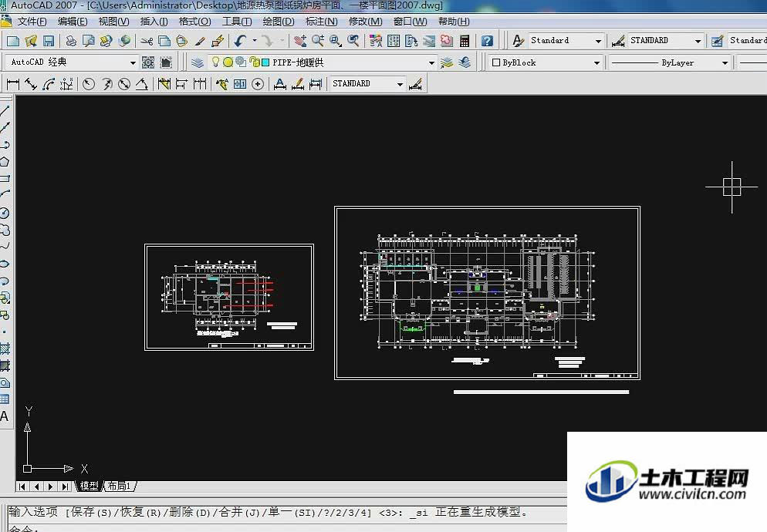Image resolution: width=767 pixels, height=532 pixels.
Task: Click the Undo arrow icon
Action: click(240, 41)
